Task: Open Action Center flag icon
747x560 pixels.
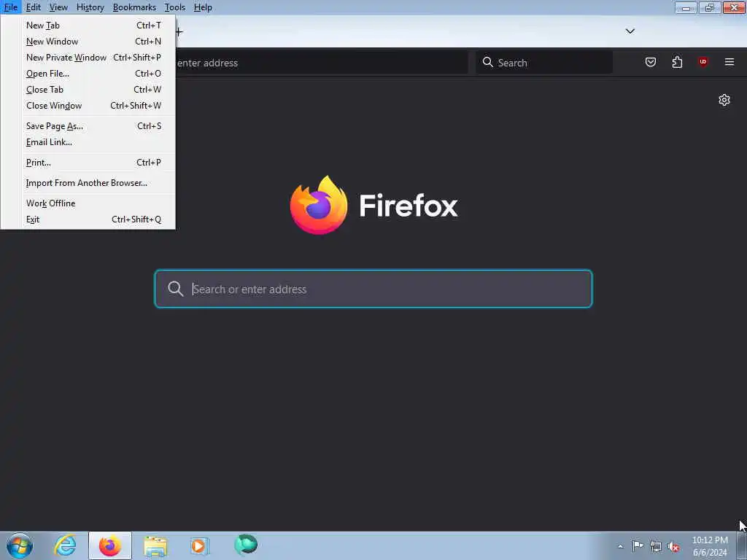Action: click(638, 545)
